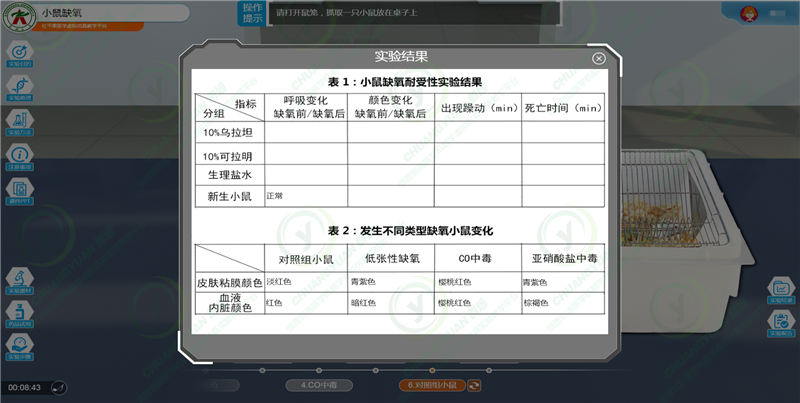
Task: Open the 实验目的 target icon
Action: (20, 54)
